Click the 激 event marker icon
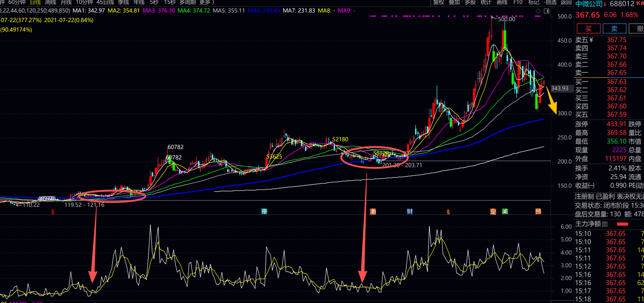Viewport: 644px width, 303px height. tap(373, 211)
